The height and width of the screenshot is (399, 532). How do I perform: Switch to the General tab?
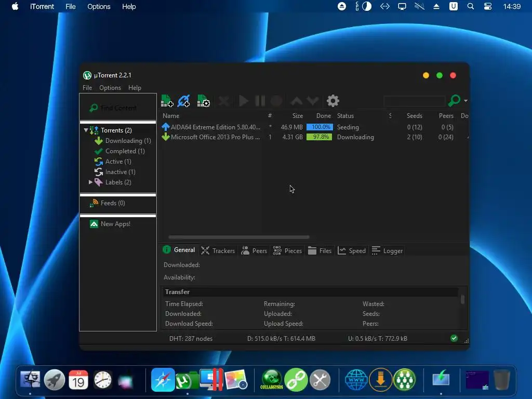[x=179, y=250]
